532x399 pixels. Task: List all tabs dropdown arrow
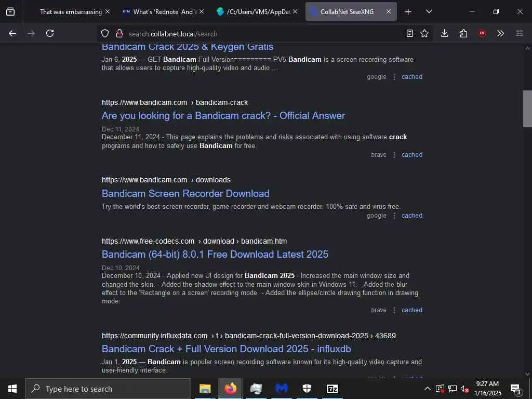[429, 11]
